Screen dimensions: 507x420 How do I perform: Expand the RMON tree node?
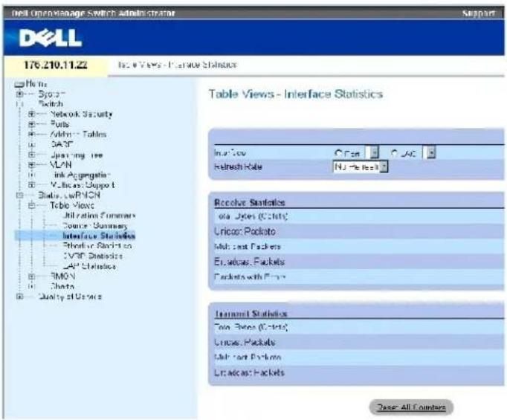(31, 277)
